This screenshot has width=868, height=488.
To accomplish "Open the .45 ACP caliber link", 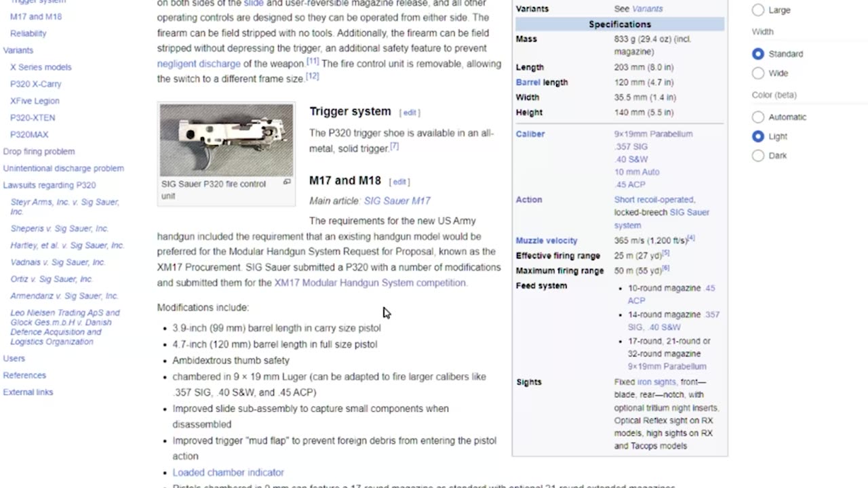I will (630, 184).
